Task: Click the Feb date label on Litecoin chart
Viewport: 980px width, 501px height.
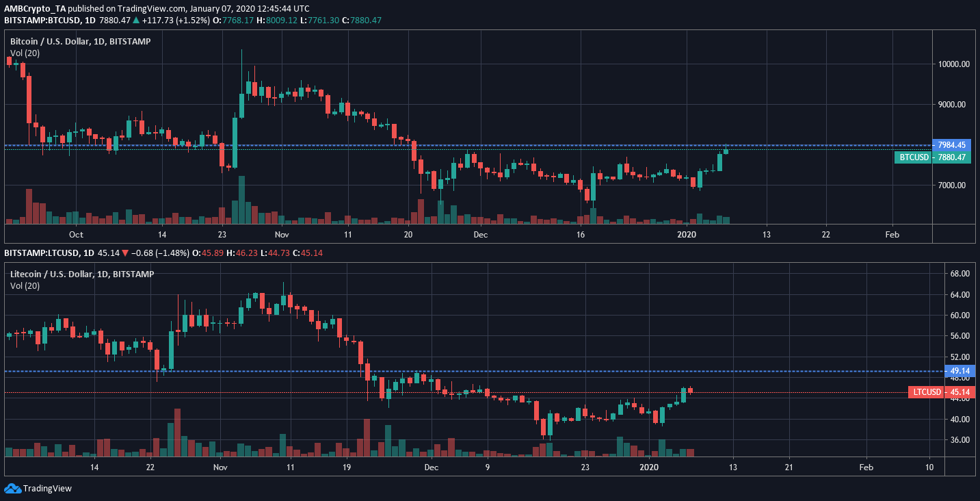Action: (x=866, y=467)
